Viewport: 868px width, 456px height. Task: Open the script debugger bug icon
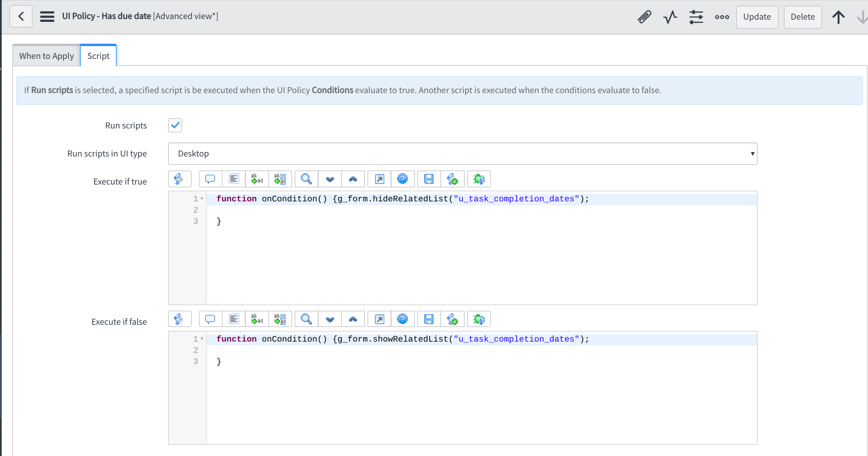[x=479, y=178]
